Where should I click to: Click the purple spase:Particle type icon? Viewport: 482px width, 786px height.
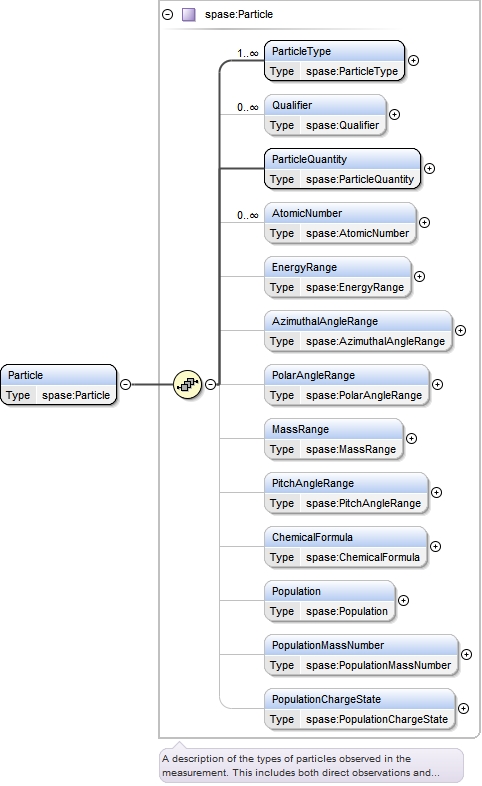click(188, 14)
